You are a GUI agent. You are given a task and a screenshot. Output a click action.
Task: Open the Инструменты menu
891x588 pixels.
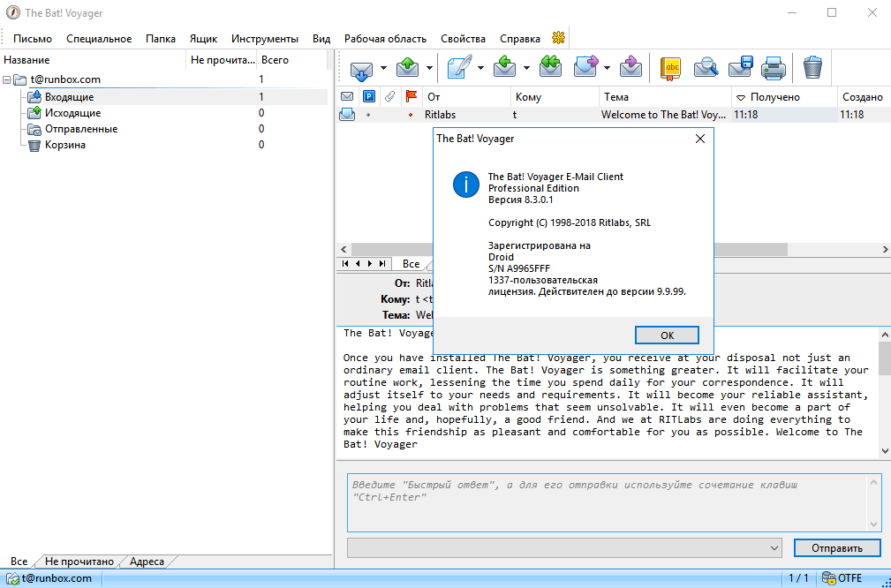tap(265, 39)
